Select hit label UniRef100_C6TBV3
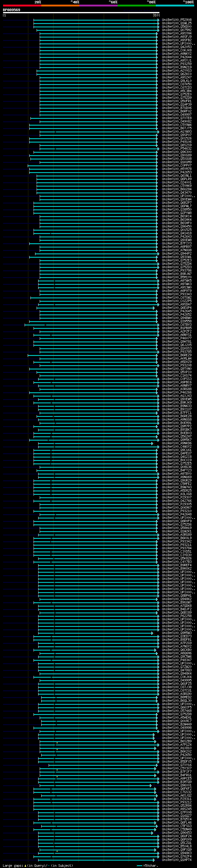197x868 pixels. (177, 325)
